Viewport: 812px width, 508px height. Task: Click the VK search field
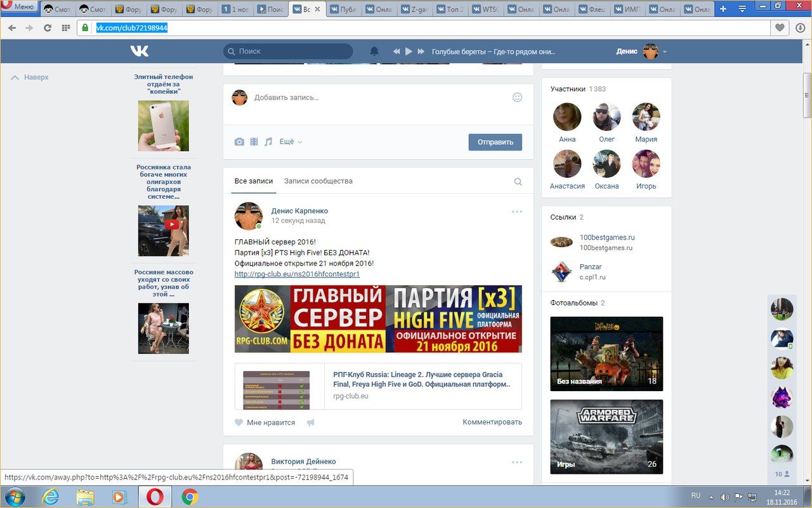pyautogui.click(x=288, y=51)
